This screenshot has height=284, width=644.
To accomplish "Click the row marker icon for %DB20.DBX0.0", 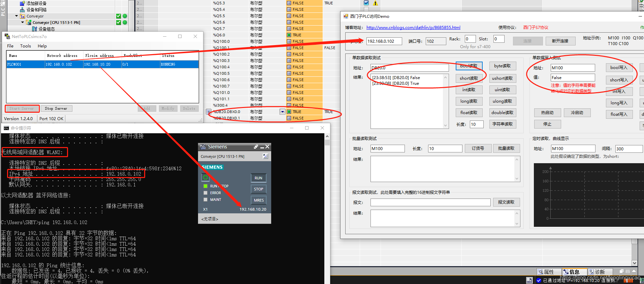I will (x=208, y=112).
